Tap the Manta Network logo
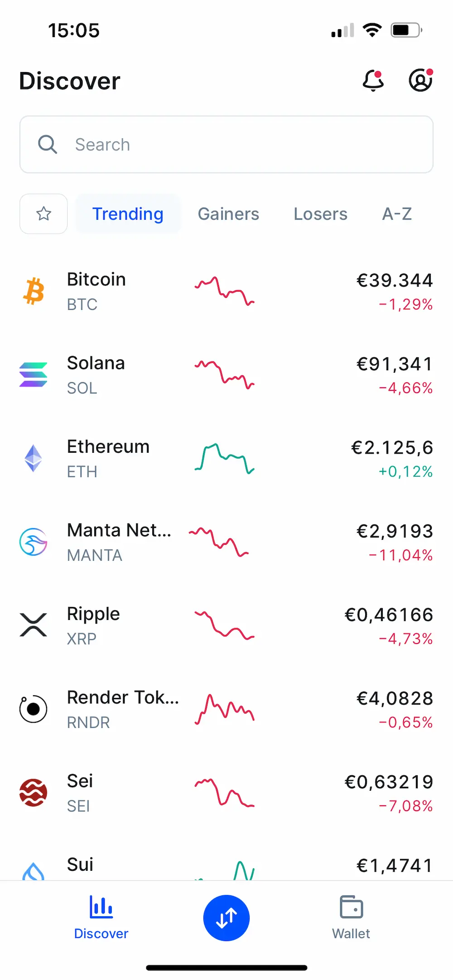 pyautogui.click(x=34, y=542)
